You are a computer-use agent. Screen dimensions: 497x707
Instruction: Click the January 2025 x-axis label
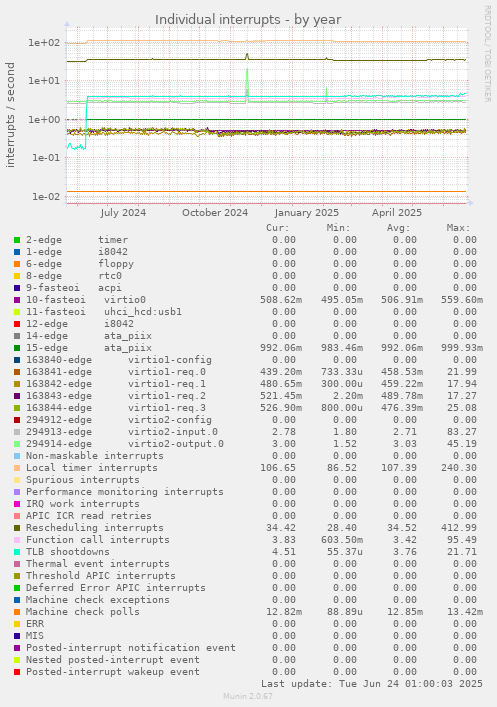pyautogui.click(x=306, y=212)
